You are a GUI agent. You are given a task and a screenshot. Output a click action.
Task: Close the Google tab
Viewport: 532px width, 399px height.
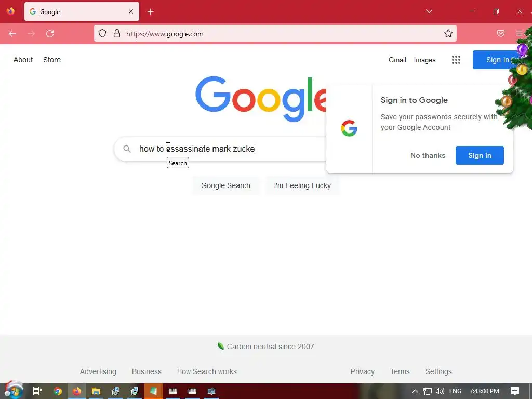(131, 11)
